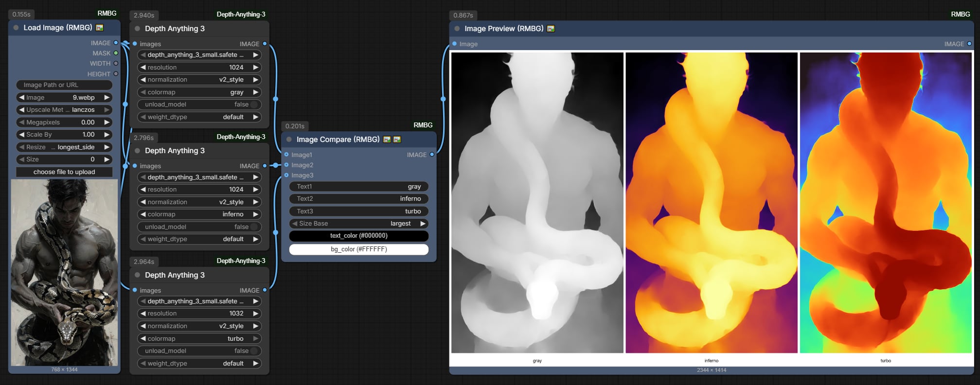Click the picture icon beside Image Preview (RMBG) title

tap(551, 29)
